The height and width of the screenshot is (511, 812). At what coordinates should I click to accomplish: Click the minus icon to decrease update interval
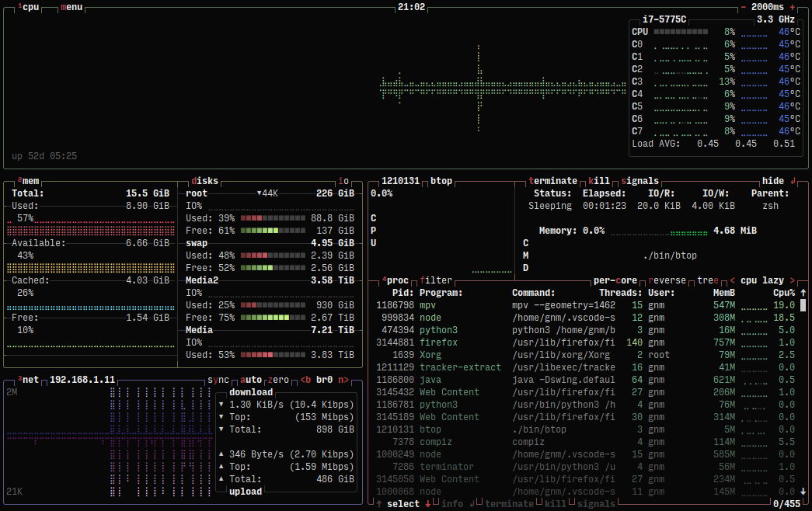(744, 6)
